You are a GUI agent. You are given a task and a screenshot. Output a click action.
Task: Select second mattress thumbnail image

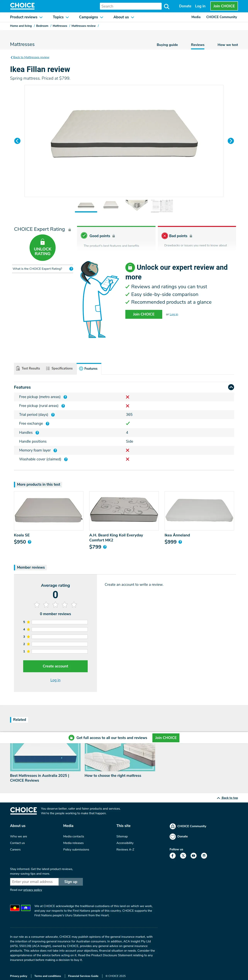[x=111, y=205]
